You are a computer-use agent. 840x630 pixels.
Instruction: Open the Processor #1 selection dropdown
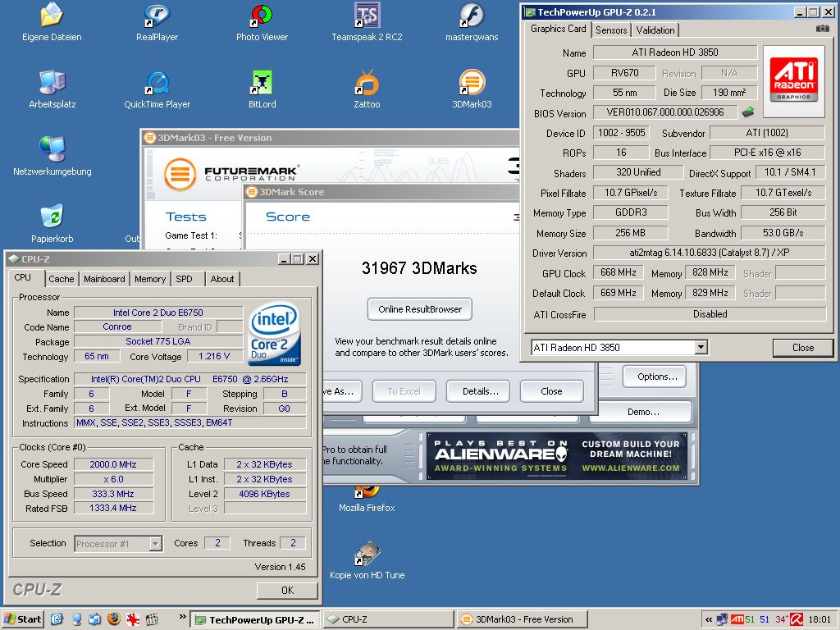tap(155, 544)
